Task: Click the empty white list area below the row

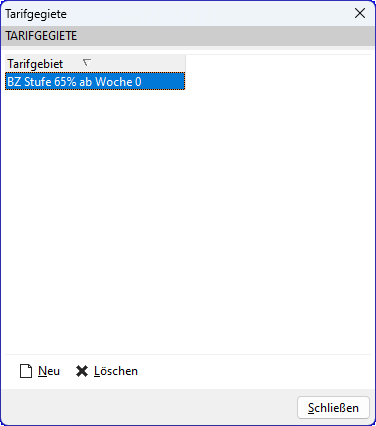Action: [x=188, y=222]
